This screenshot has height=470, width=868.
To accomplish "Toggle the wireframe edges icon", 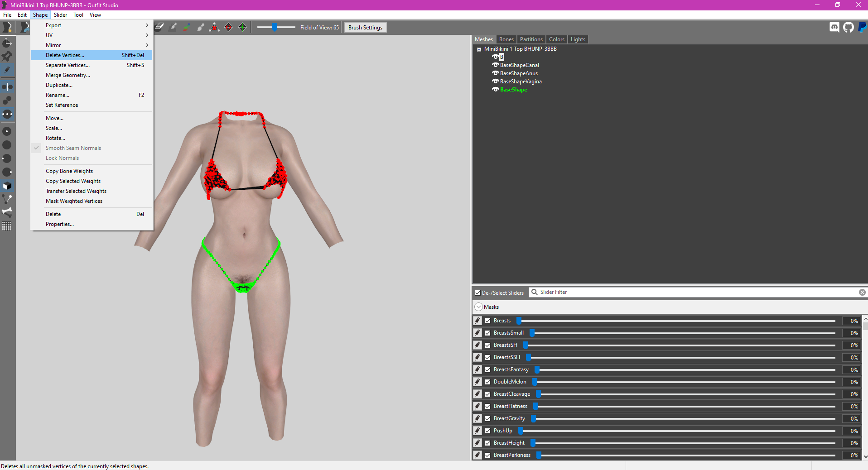I will pos(7,199).
